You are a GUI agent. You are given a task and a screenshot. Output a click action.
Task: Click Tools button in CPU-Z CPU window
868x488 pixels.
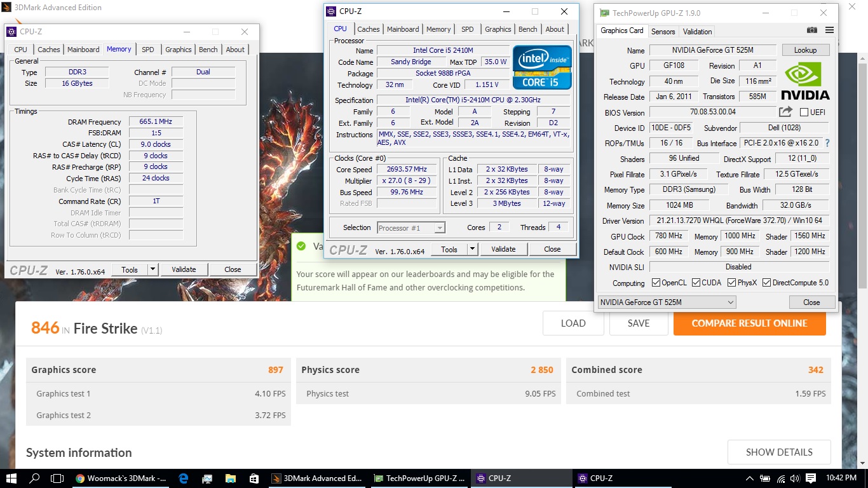pyautogui.click(x=449, y=249)
